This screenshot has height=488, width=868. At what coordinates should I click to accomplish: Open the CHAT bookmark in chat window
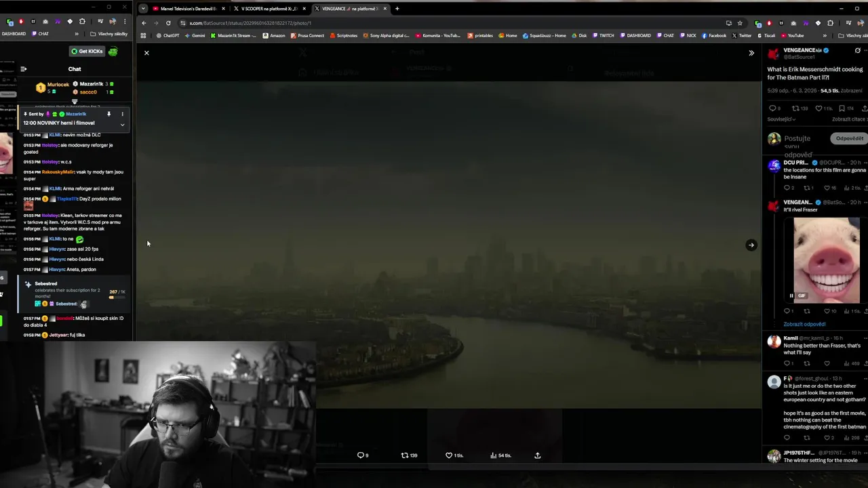point(39,34)
